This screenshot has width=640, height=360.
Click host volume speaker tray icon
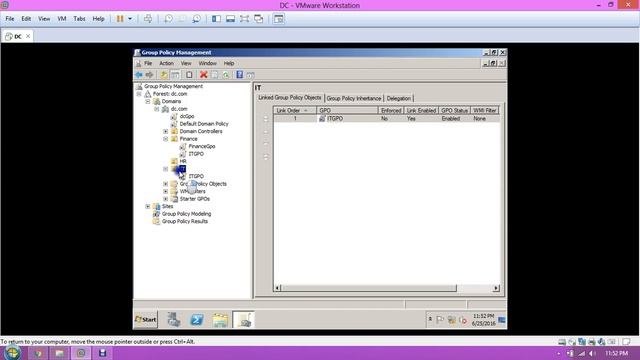[x=593, y=353]
